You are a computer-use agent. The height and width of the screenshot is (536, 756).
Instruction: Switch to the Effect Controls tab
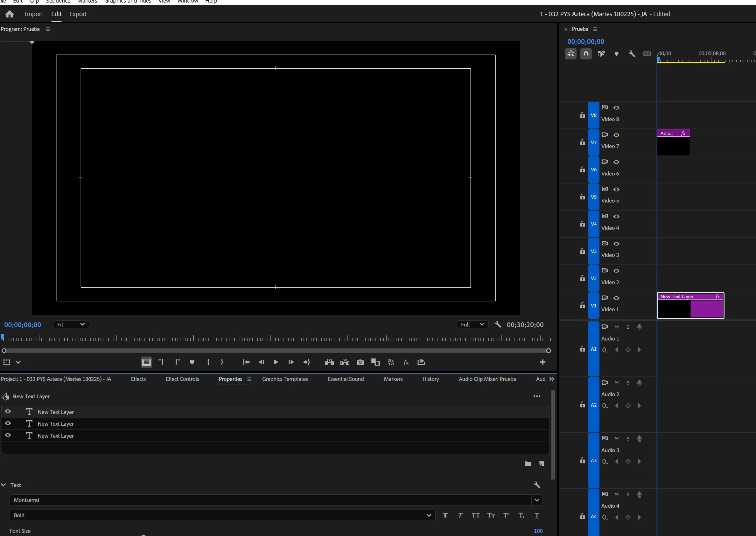coord(182,379)
